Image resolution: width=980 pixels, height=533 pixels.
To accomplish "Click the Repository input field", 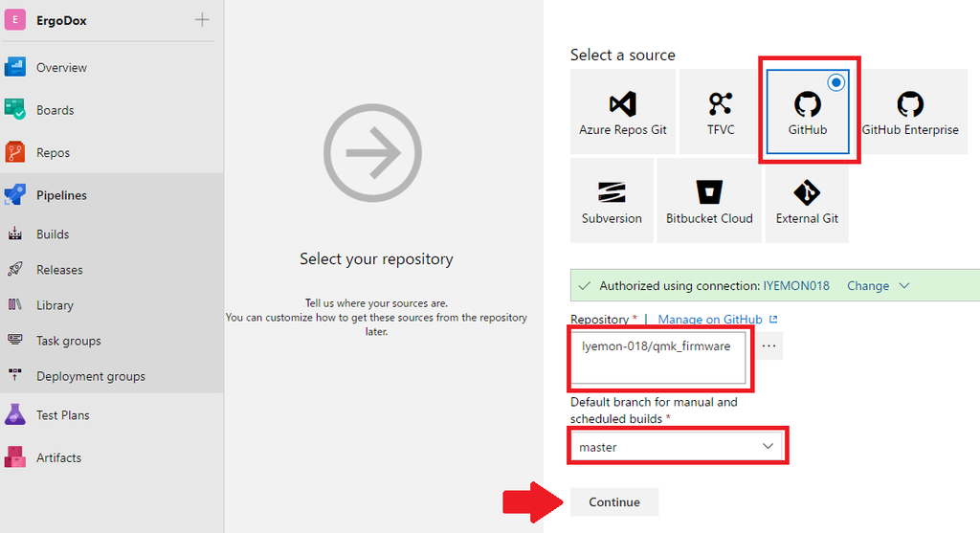I will click(658, 357).
